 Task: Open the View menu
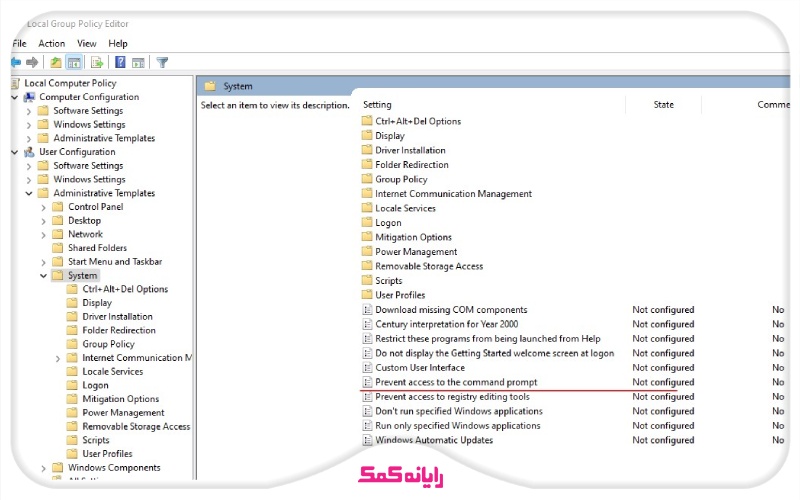pyautogui.click(x=87, y=43)
